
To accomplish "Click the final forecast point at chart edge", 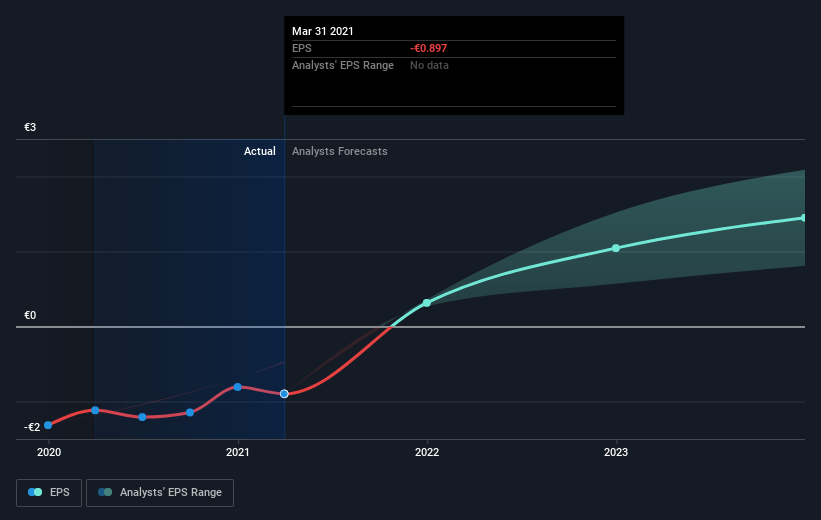I will tap(803, 218).
